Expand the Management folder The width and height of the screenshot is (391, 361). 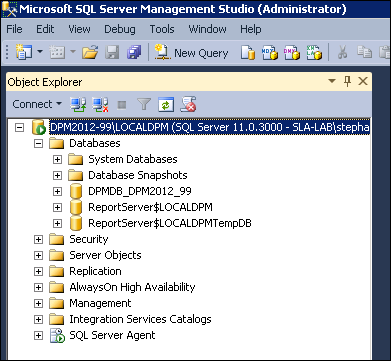tap(39, 303)
